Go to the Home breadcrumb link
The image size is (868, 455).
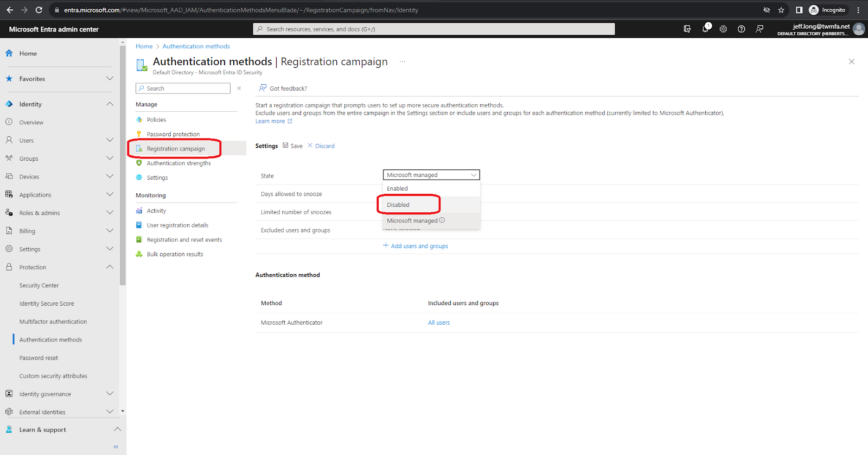(144, 46)
